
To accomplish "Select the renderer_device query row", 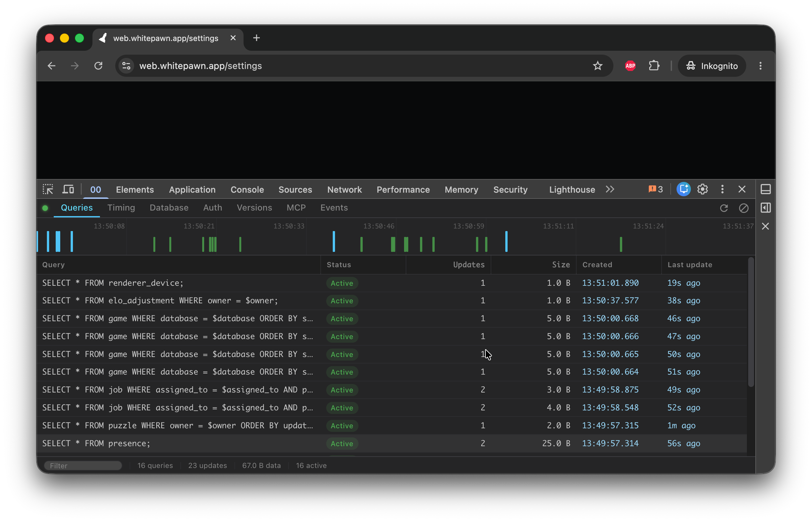I will pos(392,283).
